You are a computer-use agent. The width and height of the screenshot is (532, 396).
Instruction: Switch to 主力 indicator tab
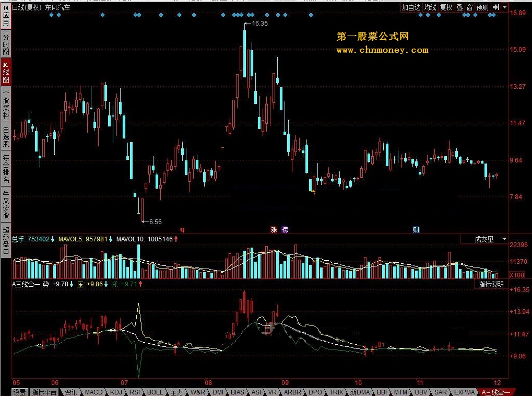pos(176,392)
